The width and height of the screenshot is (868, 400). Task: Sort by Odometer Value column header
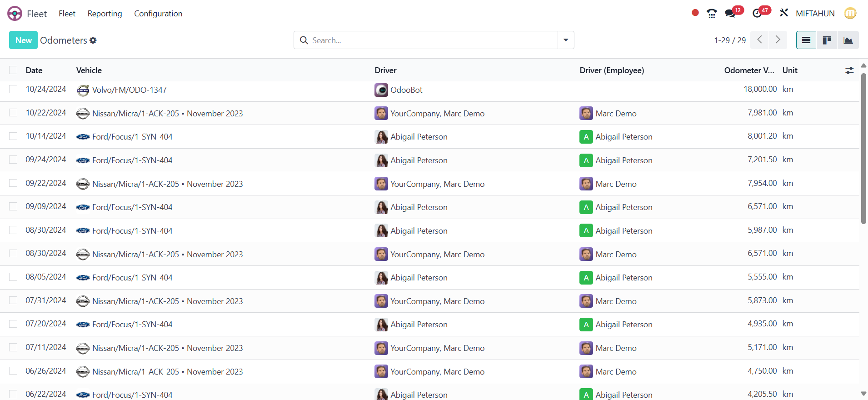(749, 70)
